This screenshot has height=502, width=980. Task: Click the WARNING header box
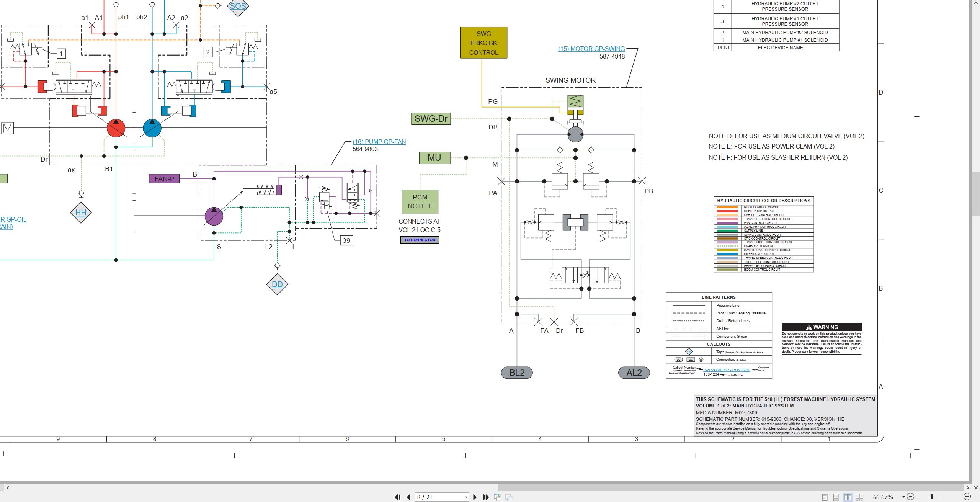click(822, 327)
